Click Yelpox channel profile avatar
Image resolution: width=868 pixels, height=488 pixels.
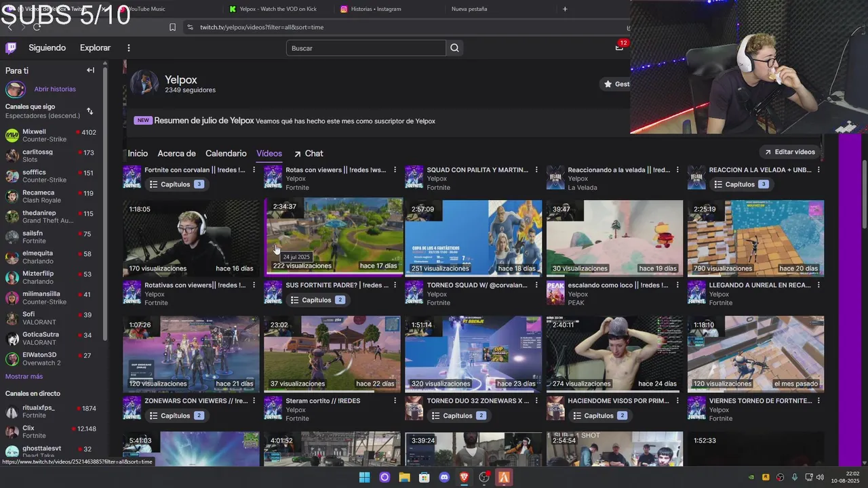pos(144,83)
